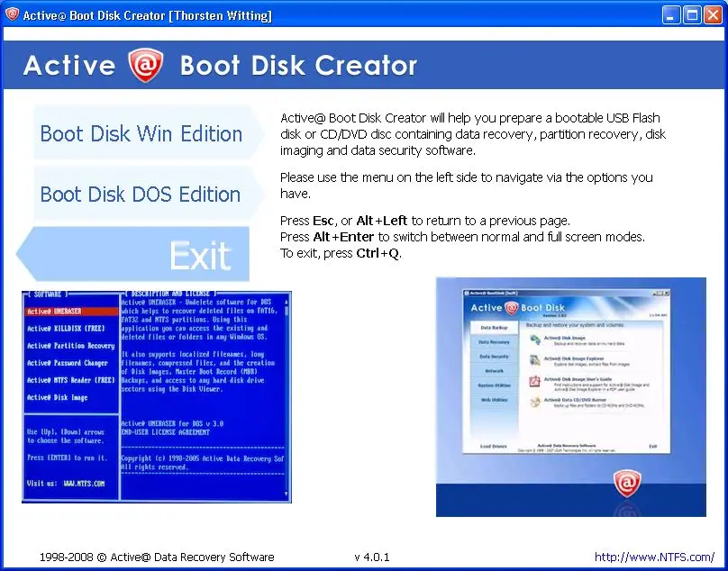Close the Boot Disk Creator window
Image resolution: width=728 pixels, height=571 pixels.
[x=713, y=15]
